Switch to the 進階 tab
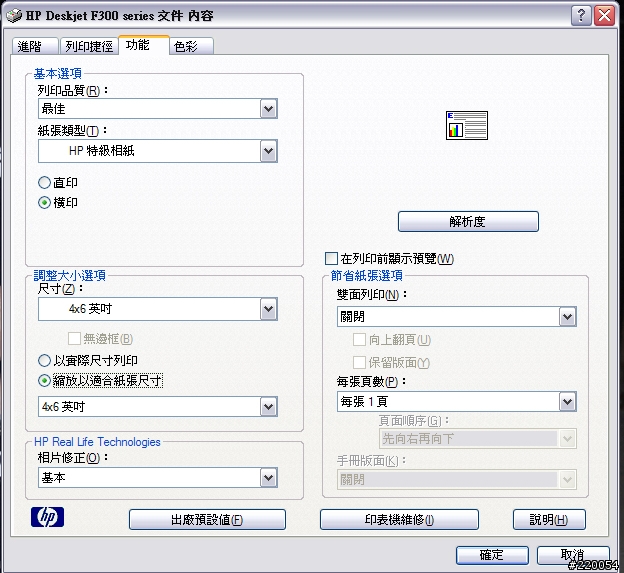Viewport: 624px width, 573px height. [35, 46]
